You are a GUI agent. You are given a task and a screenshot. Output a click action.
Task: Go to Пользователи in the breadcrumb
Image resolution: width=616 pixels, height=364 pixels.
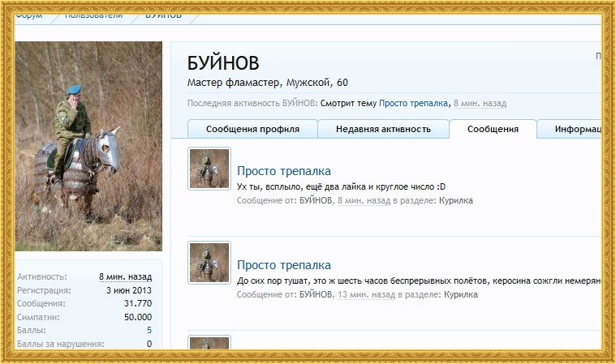[93, 15]
